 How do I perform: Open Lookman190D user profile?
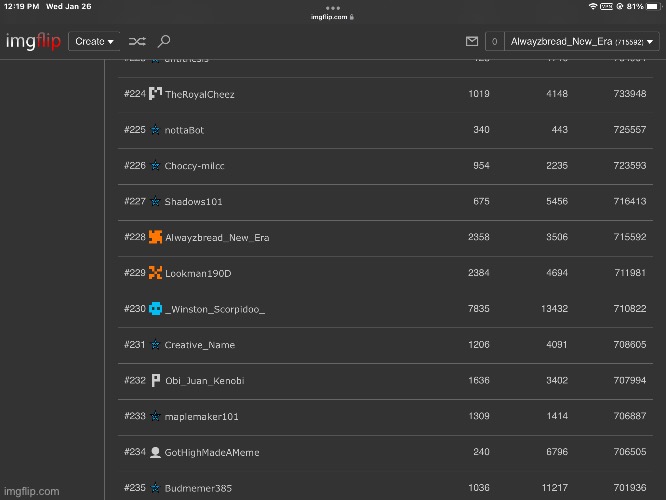coord(198,274)
